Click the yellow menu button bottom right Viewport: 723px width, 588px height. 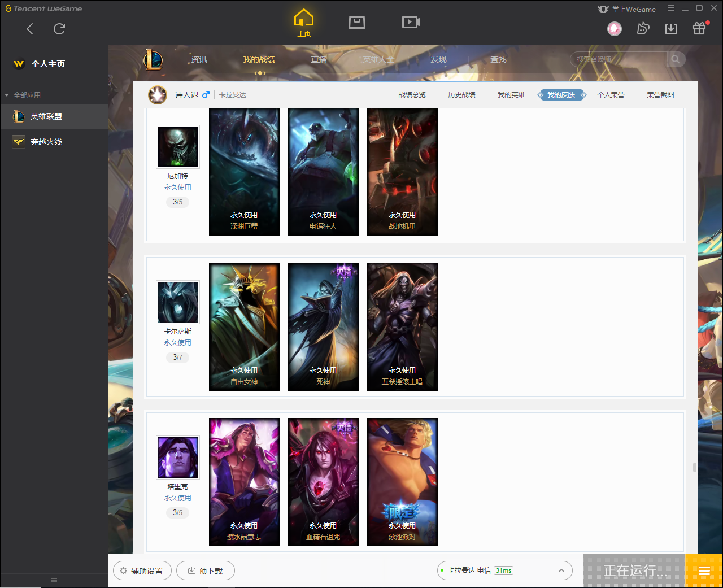click(704, 571)
